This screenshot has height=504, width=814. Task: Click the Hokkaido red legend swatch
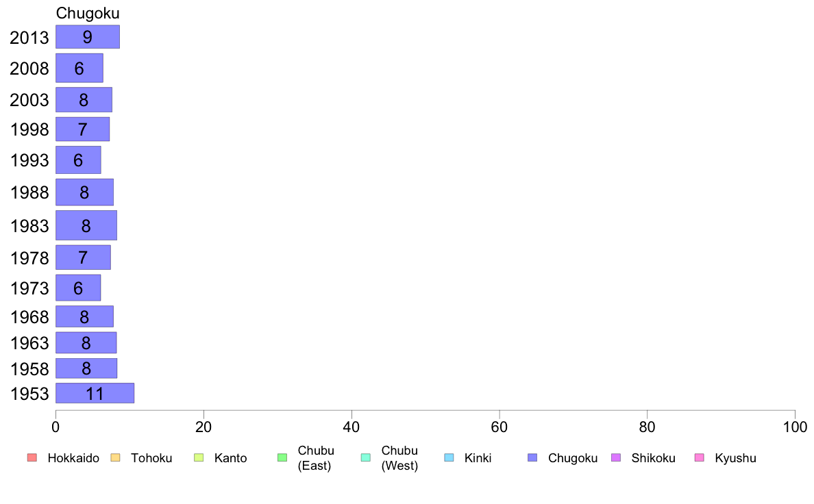[32, 457]
